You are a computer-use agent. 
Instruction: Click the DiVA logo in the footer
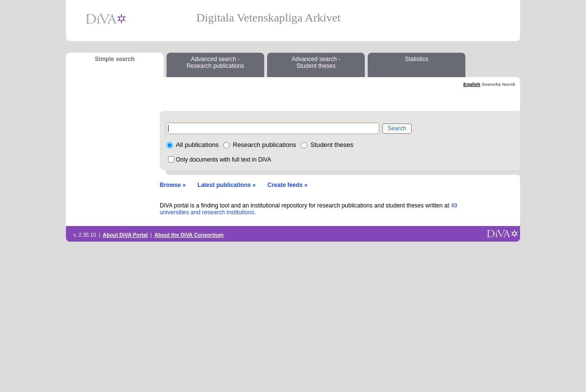(x=502, y=234)
